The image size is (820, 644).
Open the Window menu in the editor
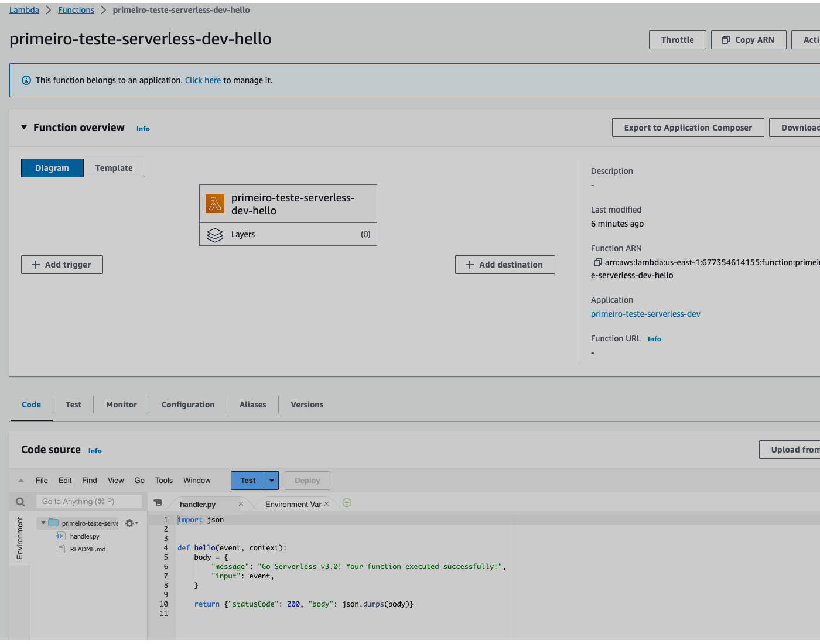pos(196,480)
